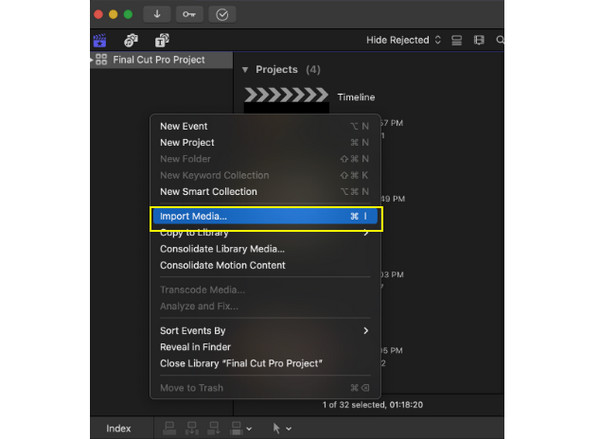Click the clip appearance icon
The height and width of the screenshot is (439, 600).
tap(457, 40)
